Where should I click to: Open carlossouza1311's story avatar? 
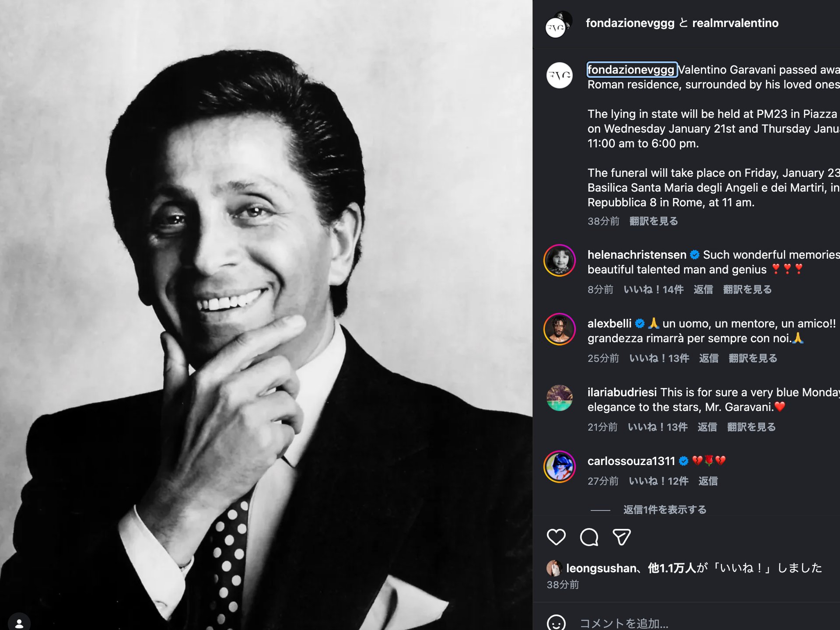[560, 467]
